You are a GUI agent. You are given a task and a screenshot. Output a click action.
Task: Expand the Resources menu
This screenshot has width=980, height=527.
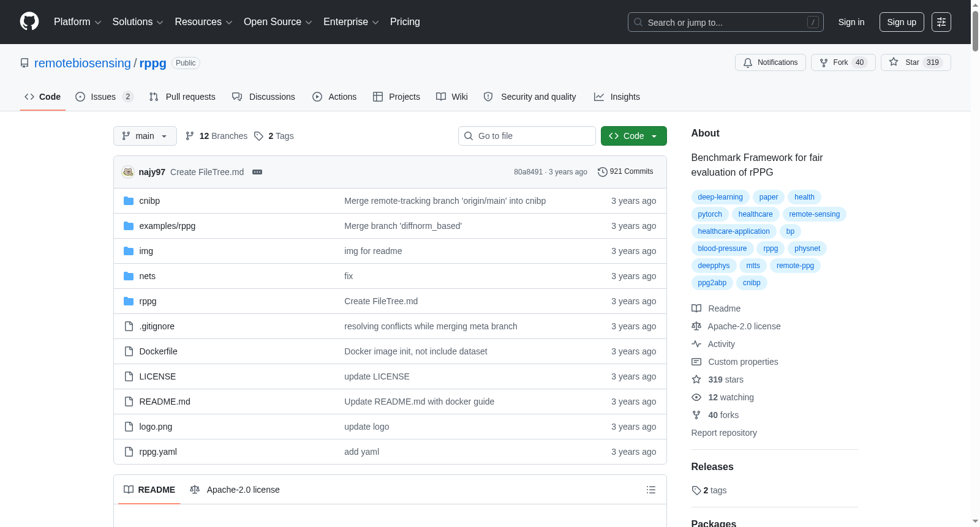point(203,22)
